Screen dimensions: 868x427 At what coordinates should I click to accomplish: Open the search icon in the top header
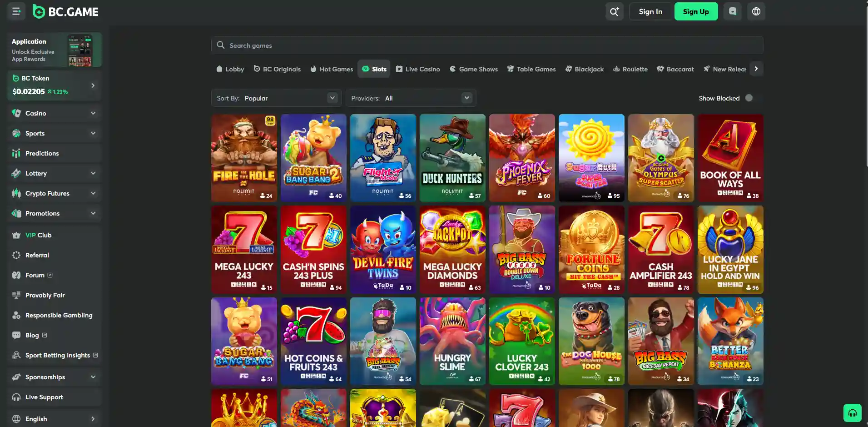(x=614, y=11)
